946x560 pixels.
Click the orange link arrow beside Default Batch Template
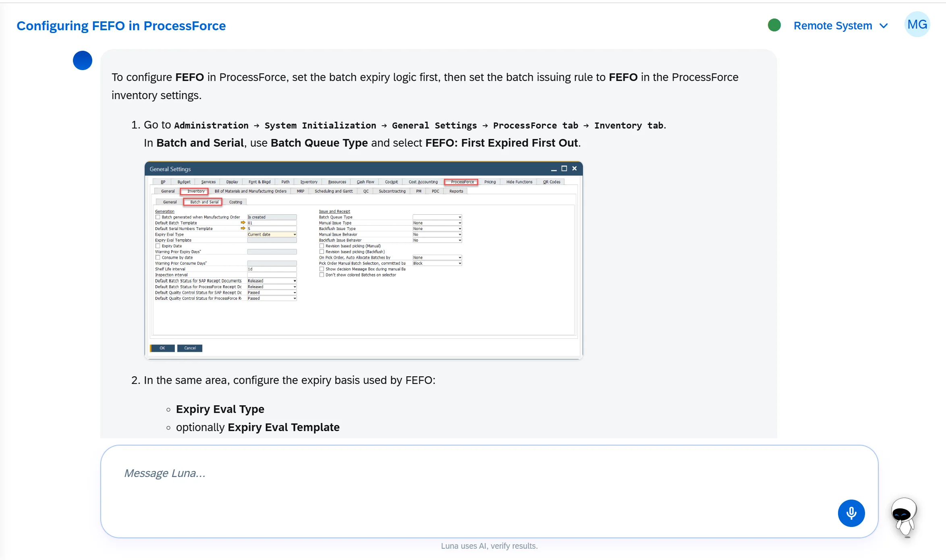click(x=243, y=222)
